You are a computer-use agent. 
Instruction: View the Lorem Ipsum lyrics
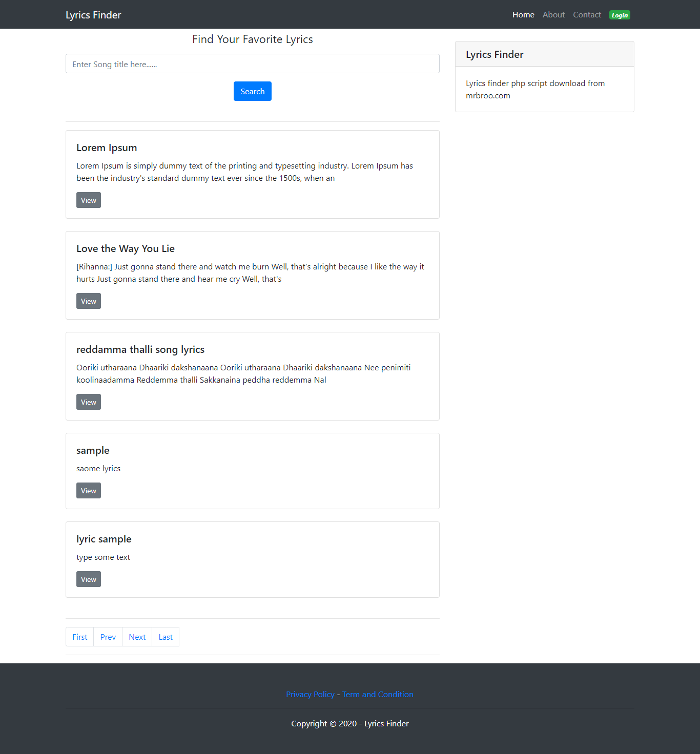click(88, 200)
